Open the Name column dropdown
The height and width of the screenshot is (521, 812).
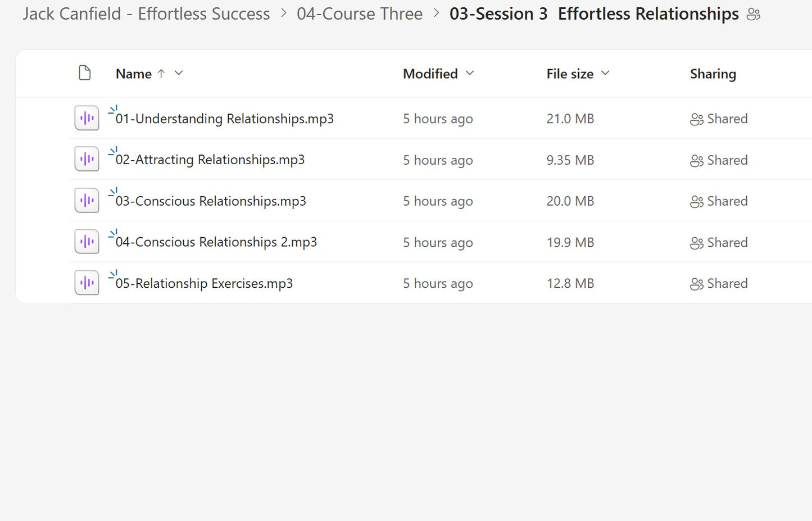178,73
